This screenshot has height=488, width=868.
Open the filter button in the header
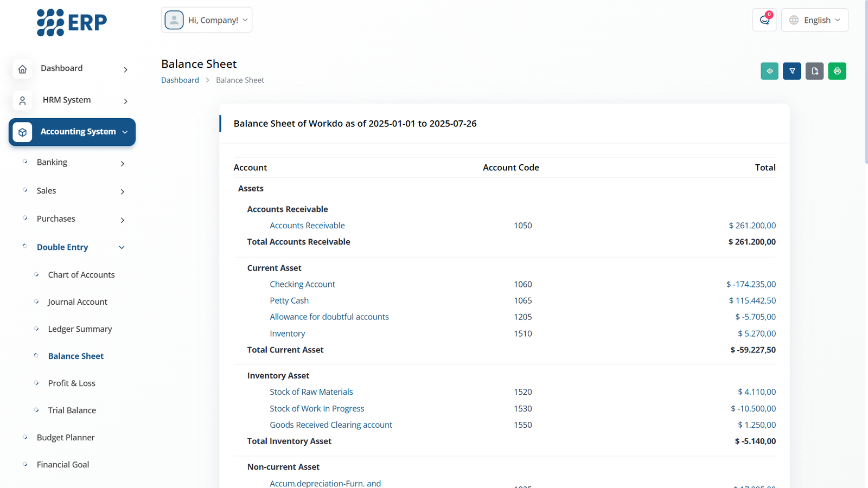[x=792, y=71]
